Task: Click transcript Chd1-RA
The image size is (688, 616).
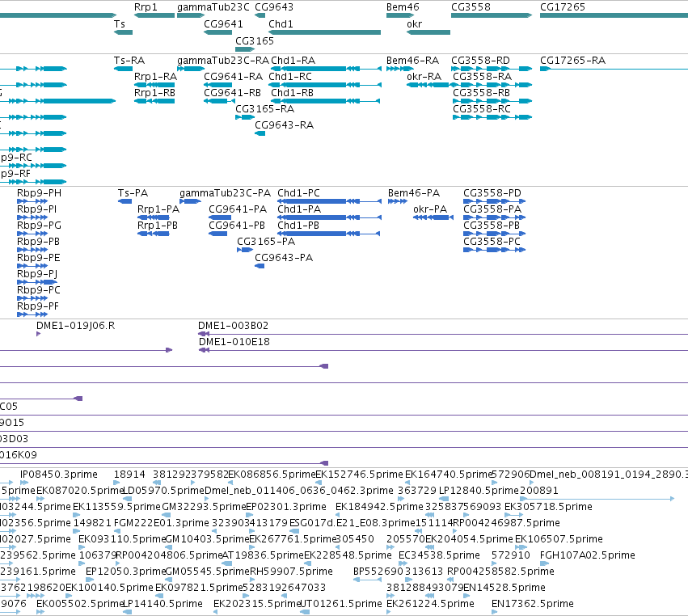Action: [x=326, y=69]
